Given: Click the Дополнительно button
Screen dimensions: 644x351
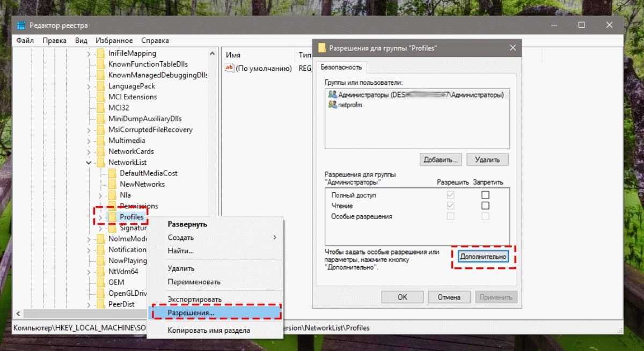Looking at the screenshot, I should coord(484,257).
